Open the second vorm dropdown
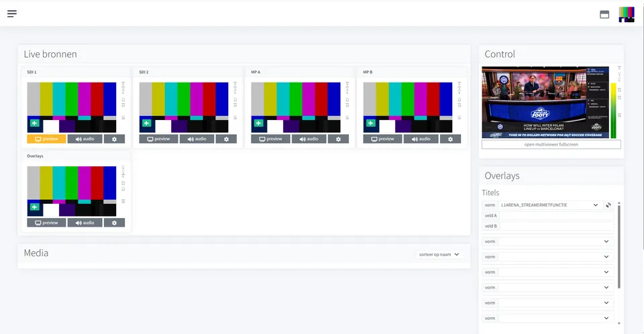The image size is (644, 334). tap(555, 241)
